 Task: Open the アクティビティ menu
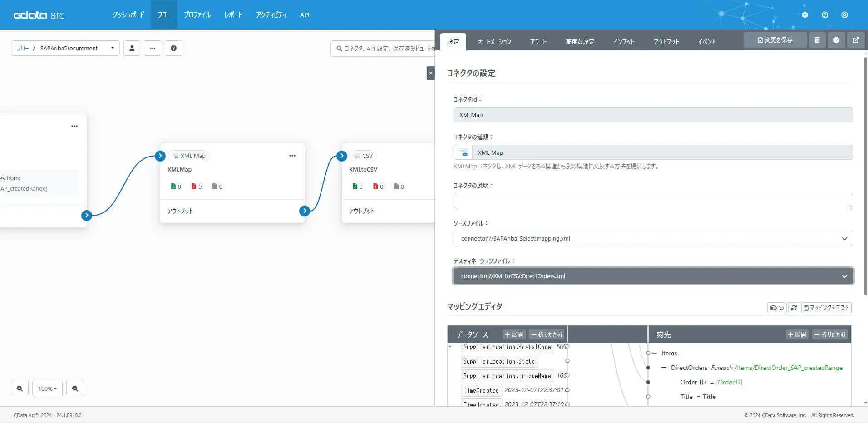tap(271, 15)
